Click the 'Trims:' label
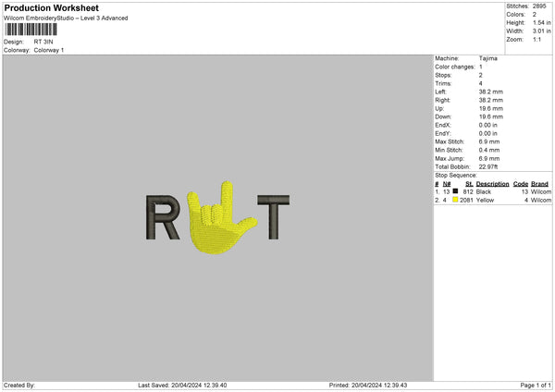555x392 pixels. tap(443, 83)
